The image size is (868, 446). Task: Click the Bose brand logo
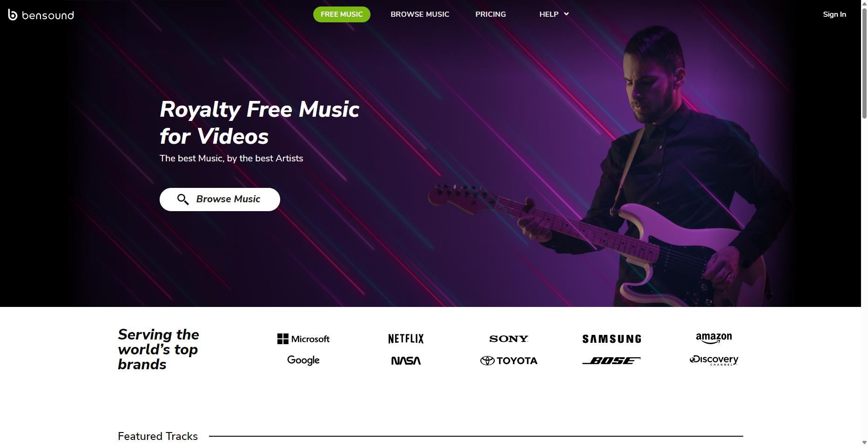[611, 360]
